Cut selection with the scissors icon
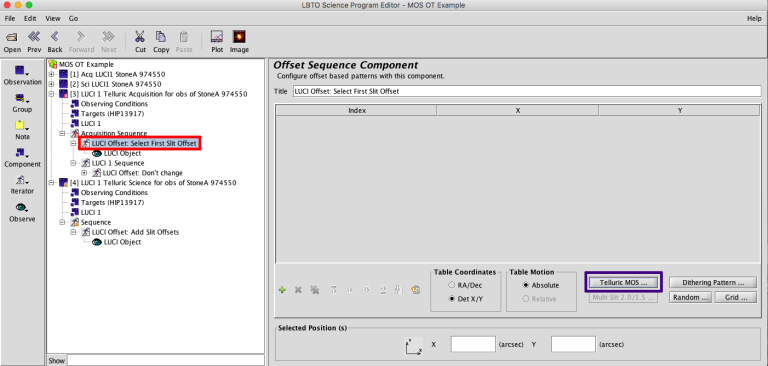This screenshot has width=768, height=366. 140,37
